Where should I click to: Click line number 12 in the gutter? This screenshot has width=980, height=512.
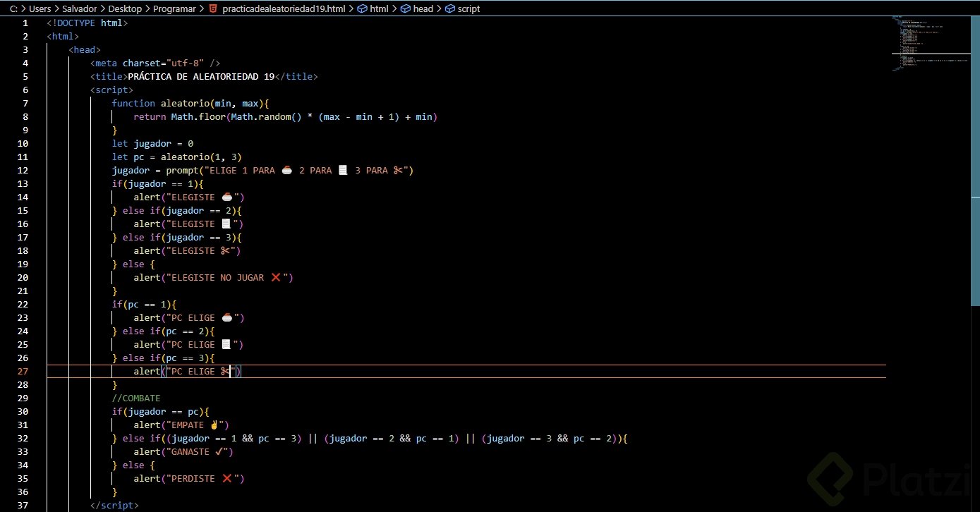pyautogui.click(x=23, y=170)
